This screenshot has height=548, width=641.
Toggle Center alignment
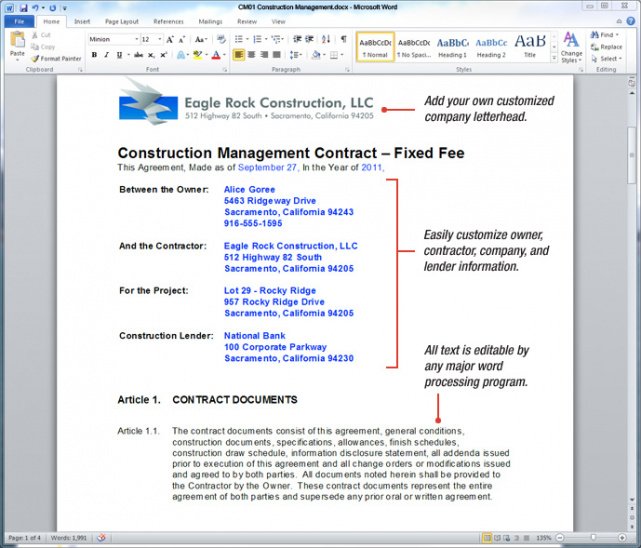pos(251,55)
